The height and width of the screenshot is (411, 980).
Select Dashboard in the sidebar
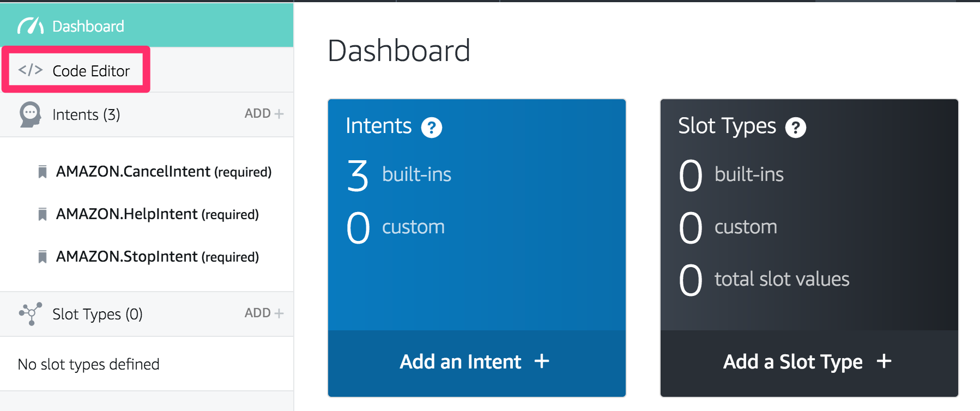pos(88,26)
